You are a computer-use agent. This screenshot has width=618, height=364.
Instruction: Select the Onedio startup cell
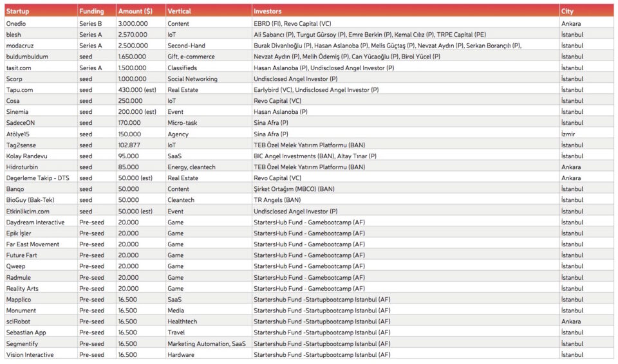[41, 24]
